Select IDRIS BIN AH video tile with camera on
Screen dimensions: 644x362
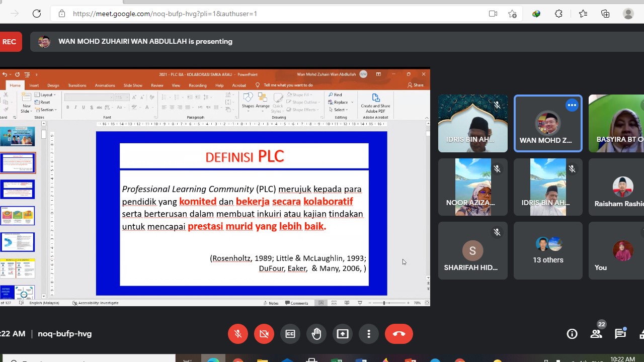(472, 124)
